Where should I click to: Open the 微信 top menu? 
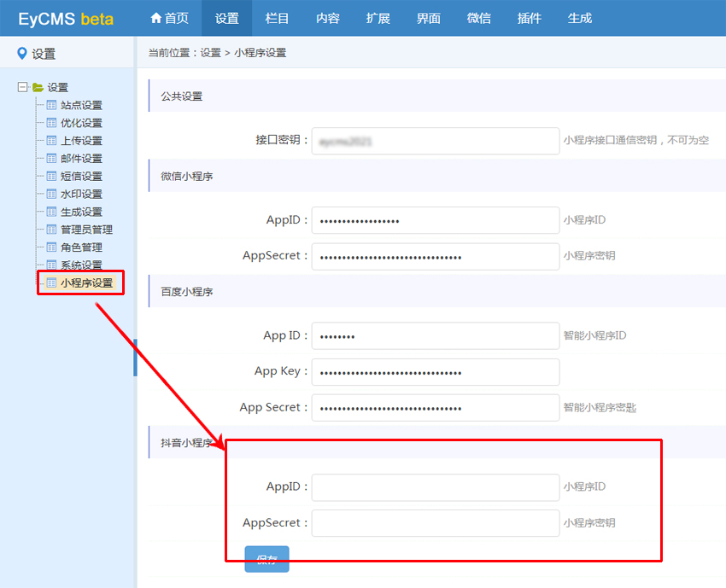479,18
